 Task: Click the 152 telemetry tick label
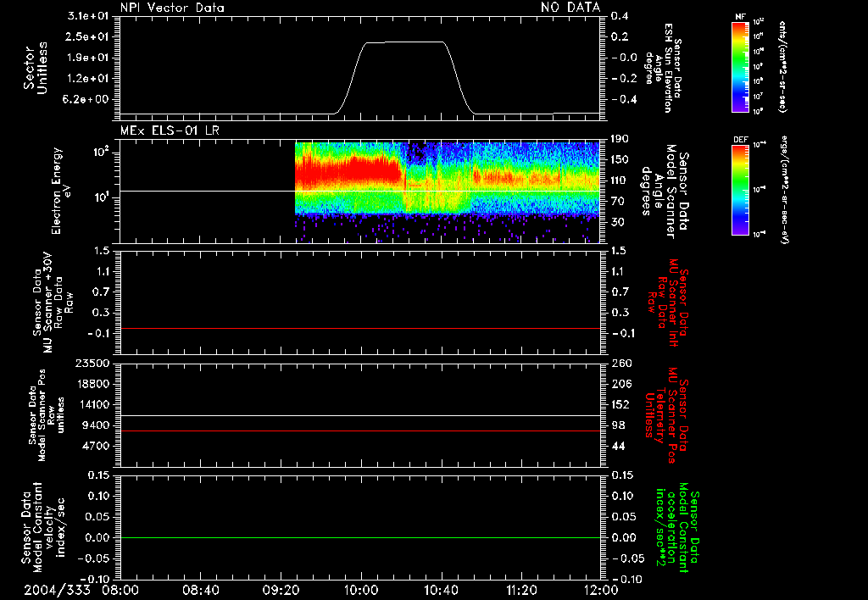(x=620, y=405)
